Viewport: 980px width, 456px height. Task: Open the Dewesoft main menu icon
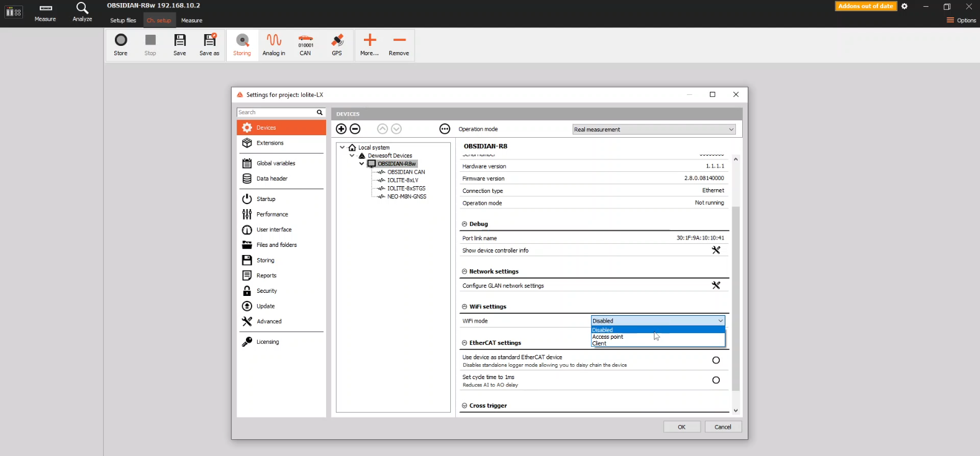tap(14, 12)
